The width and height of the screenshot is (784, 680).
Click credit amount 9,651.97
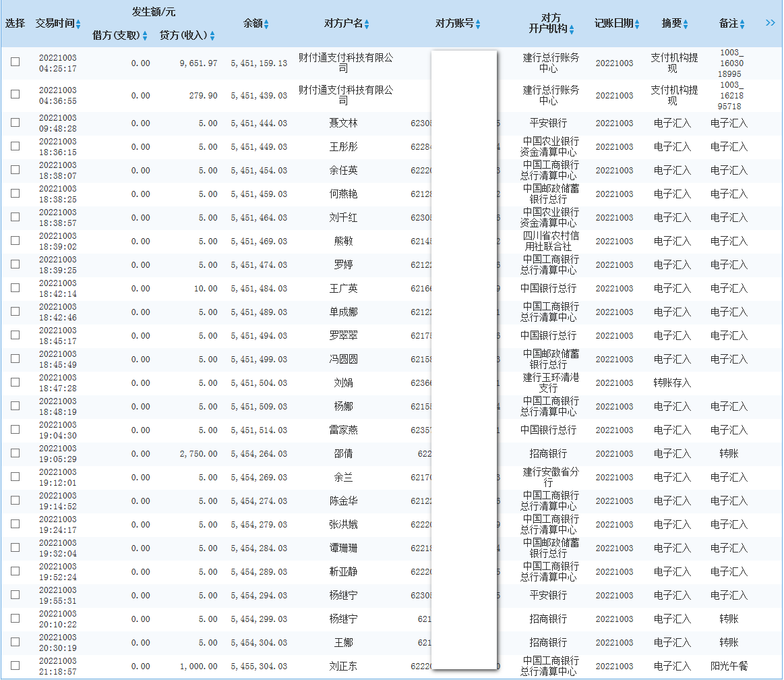[x=198, y=63]
